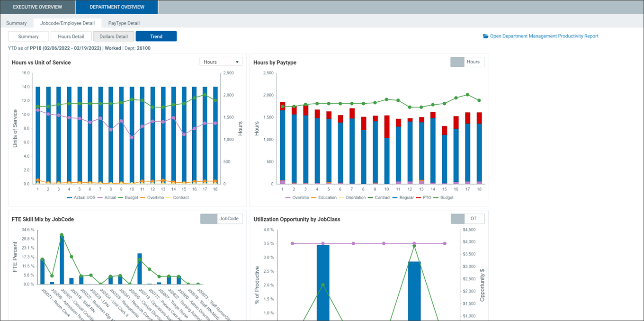
Task: Click the Hours Detail button
Action: (71, 36)
